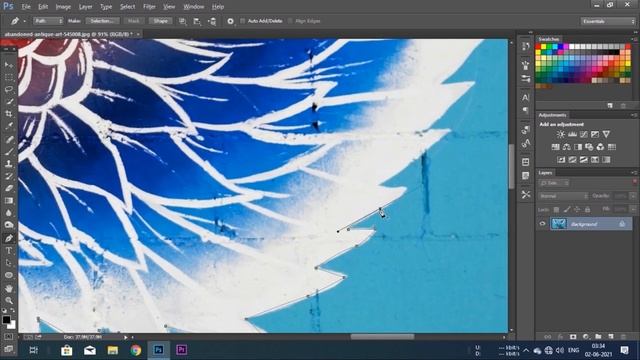The image size is (640, 360).
Task: Open the Filter menu
Action: click(149, 7)
